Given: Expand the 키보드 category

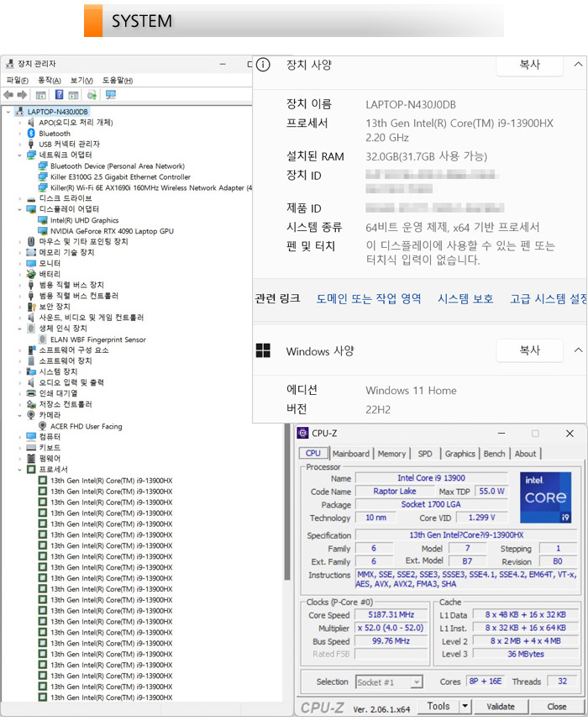Looking at the screenshot, I should click(x=20, y=448).
